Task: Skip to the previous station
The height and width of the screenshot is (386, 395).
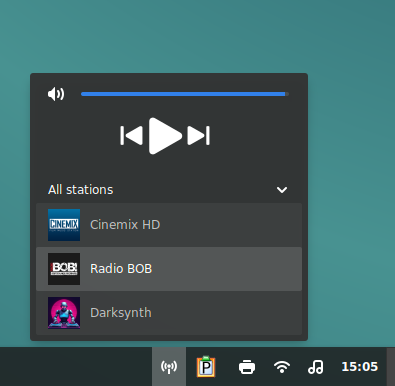Action: point(131,135)
